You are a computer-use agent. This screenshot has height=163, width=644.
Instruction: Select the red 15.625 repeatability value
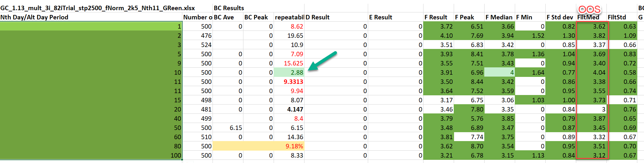click(289, 63)
